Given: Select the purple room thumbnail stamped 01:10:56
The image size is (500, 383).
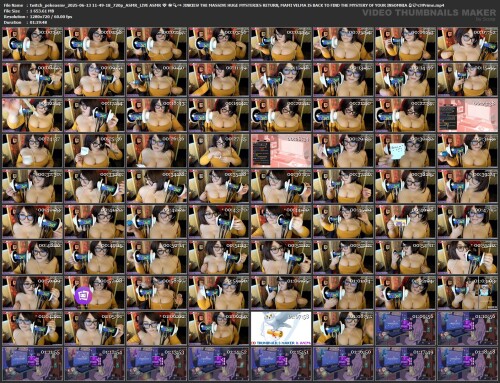Looking at the screenshot, I should [x=468, y=328].
